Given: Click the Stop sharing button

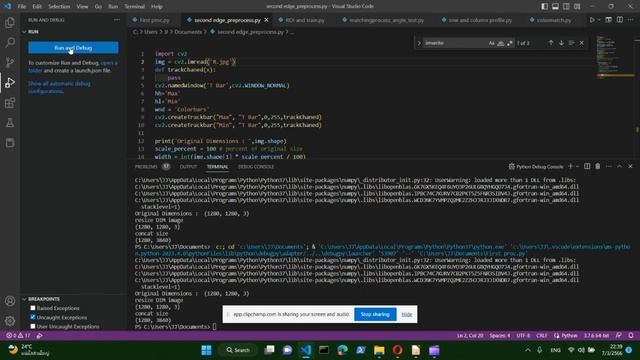Looking at the screenshot, I should pyautogui.click(x=375, y=314).
